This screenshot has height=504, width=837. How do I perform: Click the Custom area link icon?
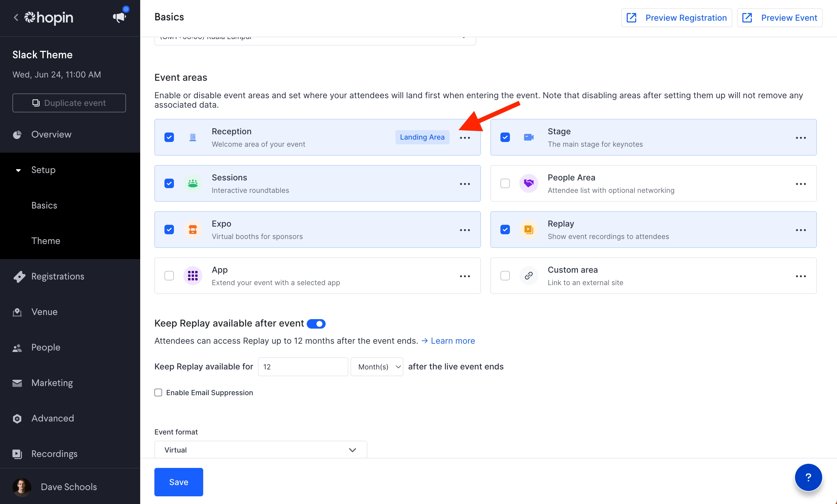(528, 275)
